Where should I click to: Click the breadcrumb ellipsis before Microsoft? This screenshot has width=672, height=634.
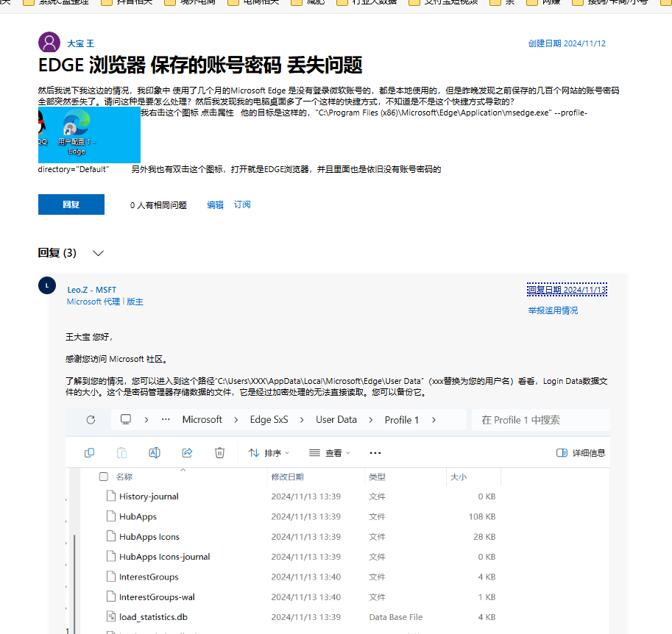[166, 419]
